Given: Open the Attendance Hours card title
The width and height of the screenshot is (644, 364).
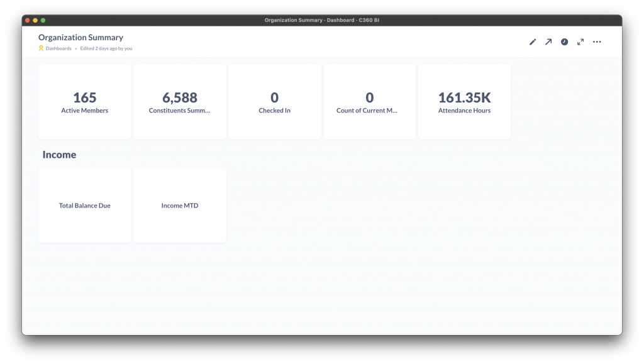Looking at the screenshot, I should [x=464, y=111].
